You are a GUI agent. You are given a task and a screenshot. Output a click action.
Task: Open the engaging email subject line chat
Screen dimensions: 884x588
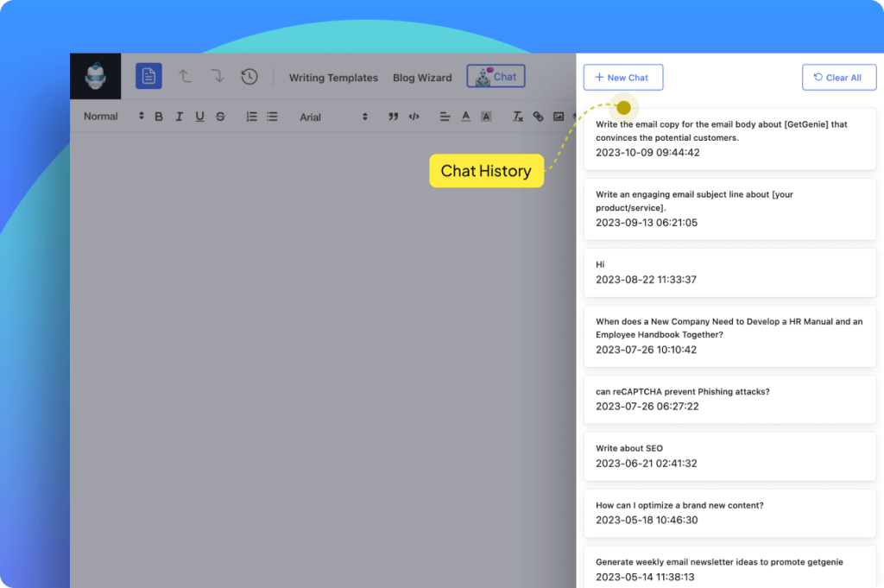pyautogui.click(x=729, y=209)
